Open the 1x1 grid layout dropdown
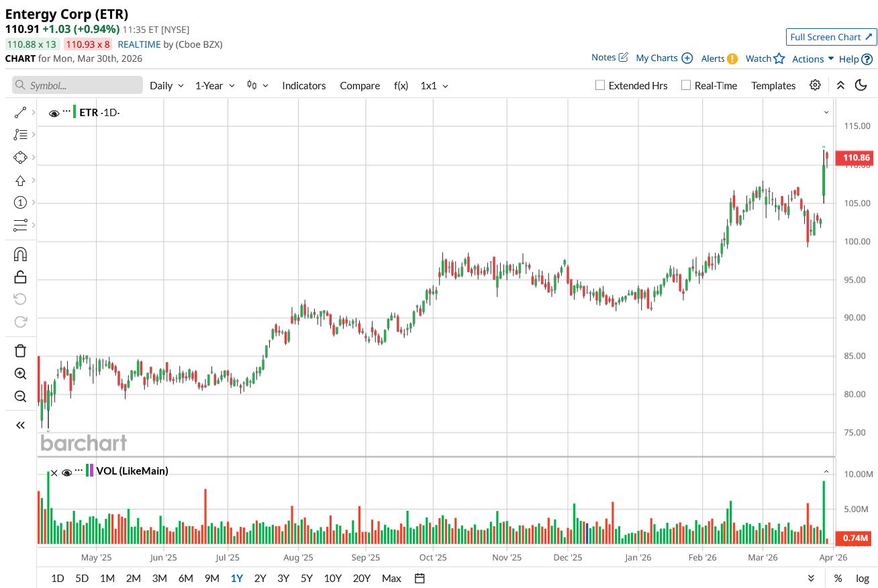878x588 pixels. click(434, 85)
